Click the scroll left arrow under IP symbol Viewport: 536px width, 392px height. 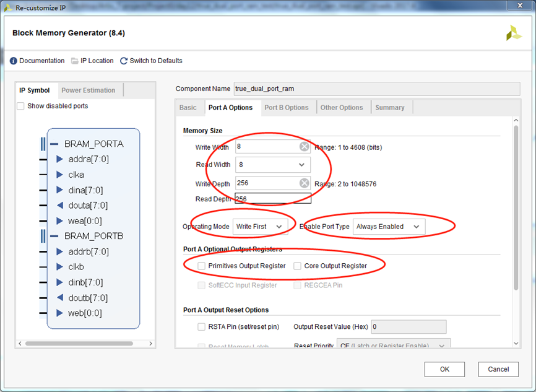pos(20,344)
